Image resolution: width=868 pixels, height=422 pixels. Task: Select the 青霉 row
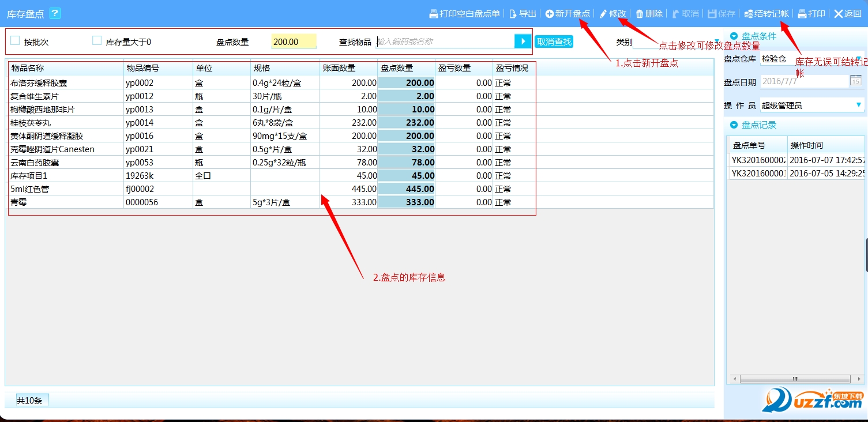360,202
